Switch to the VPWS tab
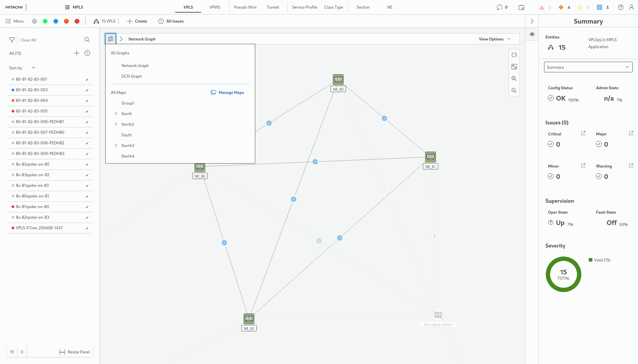The width and height of the screenshot is (638, 364). point(215,7)
